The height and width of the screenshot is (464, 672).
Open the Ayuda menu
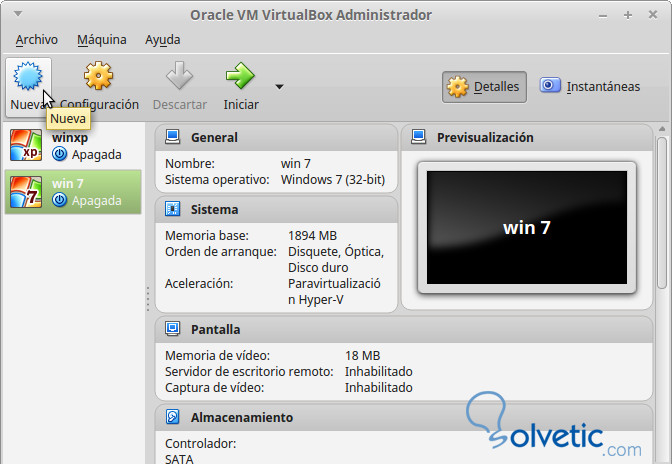click(162, 40)
